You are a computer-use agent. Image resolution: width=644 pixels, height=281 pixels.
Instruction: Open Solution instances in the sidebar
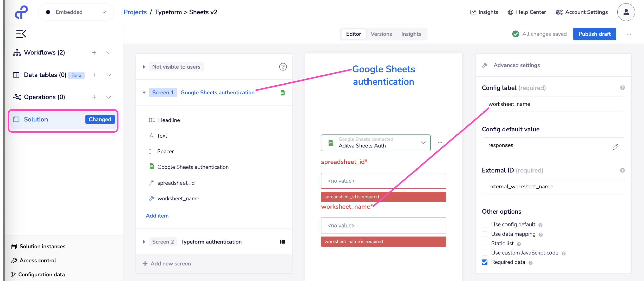[42, 246]
